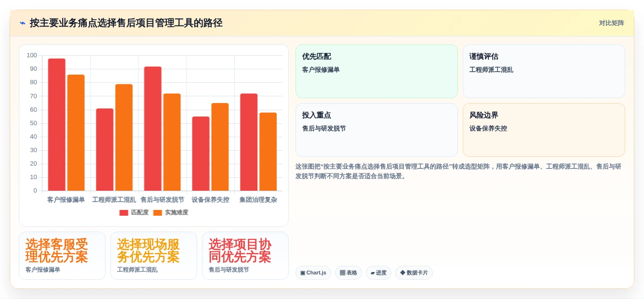Click the description paragraph starting 这张图把
The width and height of the screenshot is (644, 299).
(x=458, y=171)
